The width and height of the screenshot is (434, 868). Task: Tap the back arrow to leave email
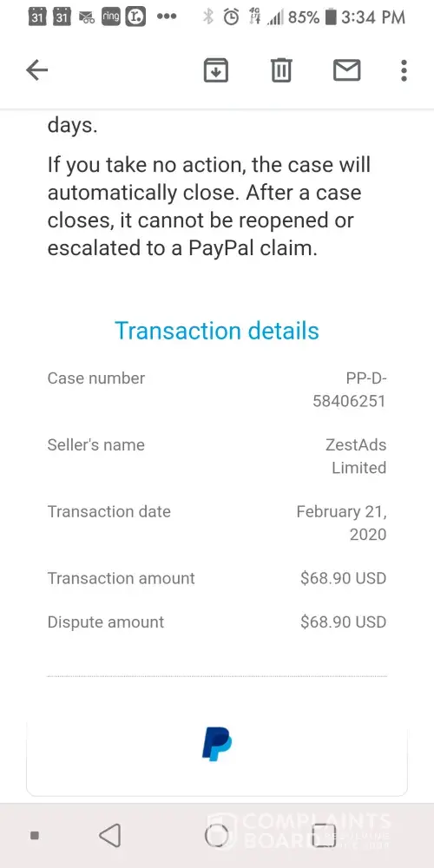tap(37, 70)
